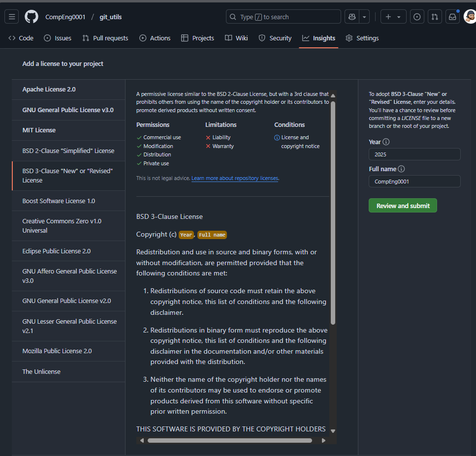
Task: Select BSD 3-Clause "New" or "Revised" License
Action: point(68,176)
